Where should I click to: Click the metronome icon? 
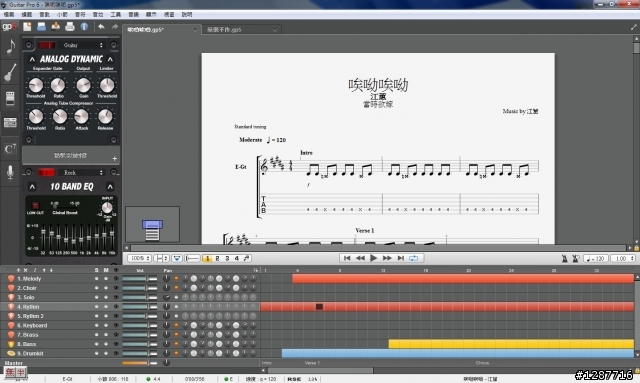[564, 258]
